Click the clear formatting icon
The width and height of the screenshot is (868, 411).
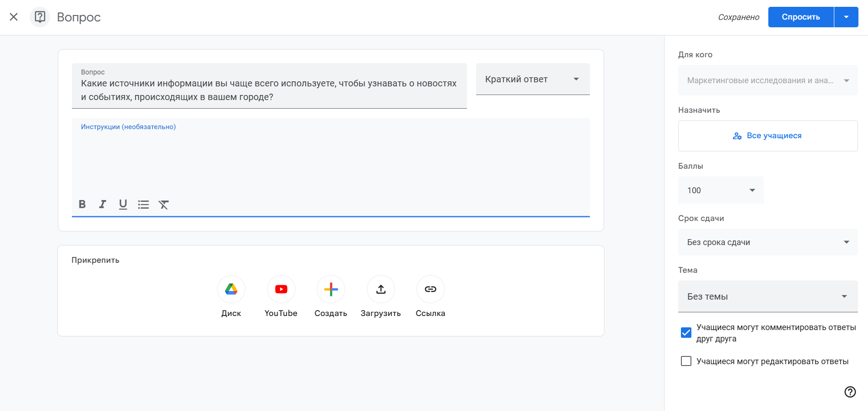[x=163, y=205]
